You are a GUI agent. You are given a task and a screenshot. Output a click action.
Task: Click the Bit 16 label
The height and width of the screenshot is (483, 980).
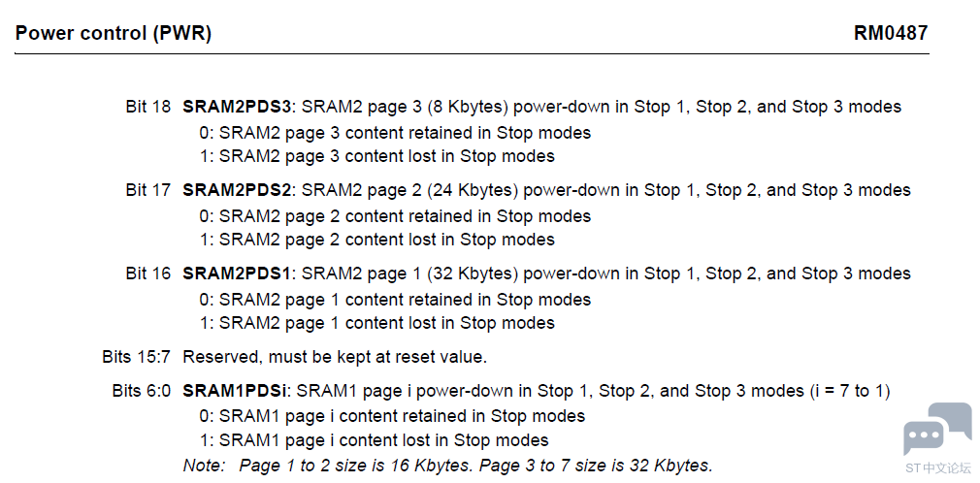point(147,274)
